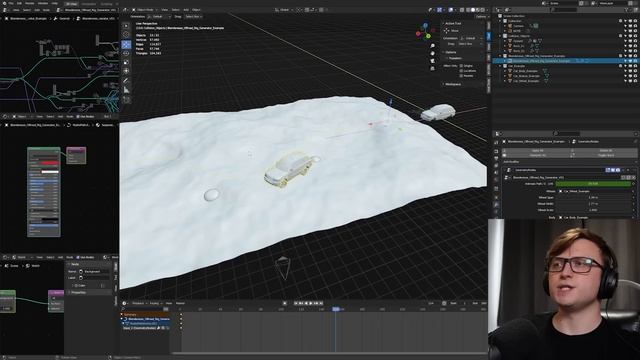Disable rendering of Car_Example collection
The width and height of the screenshot is (640, 360).
tap(635, 66)
